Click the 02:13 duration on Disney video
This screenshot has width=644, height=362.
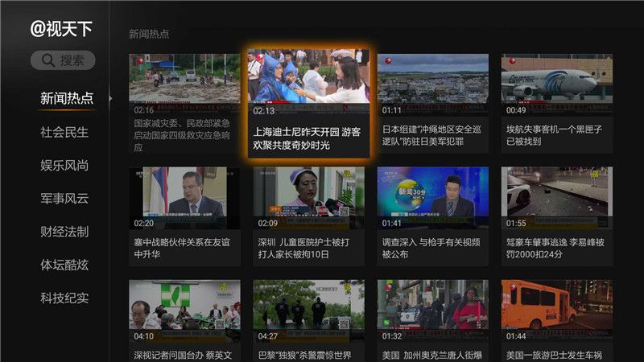pyautogui.click(x=264, y=111)
